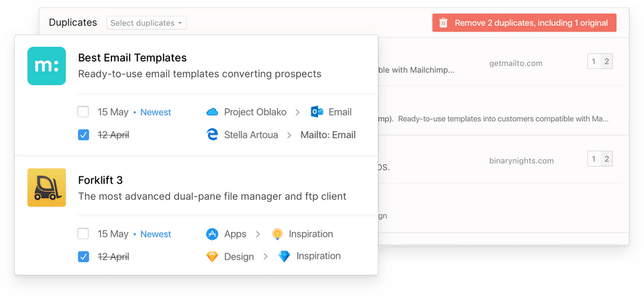Check the 15 May box under Best Email Templates
Screen dimensions: 644x305
pos(83,112)
